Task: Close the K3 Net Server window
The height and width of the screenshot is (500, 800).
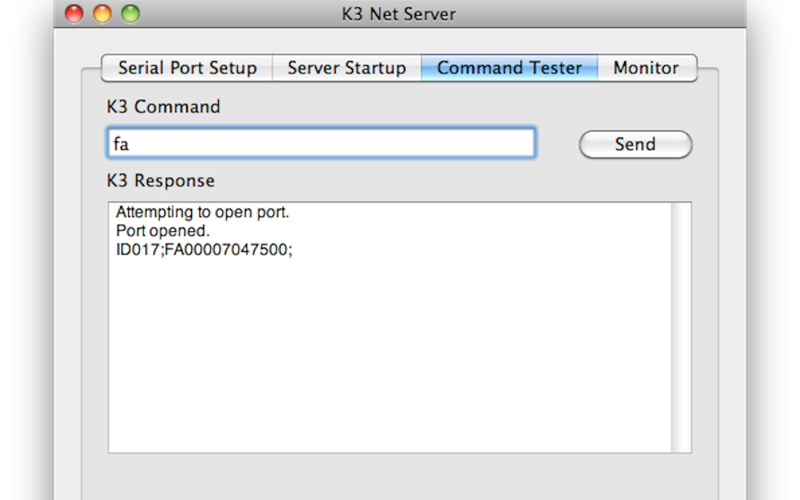Action: 74,14
